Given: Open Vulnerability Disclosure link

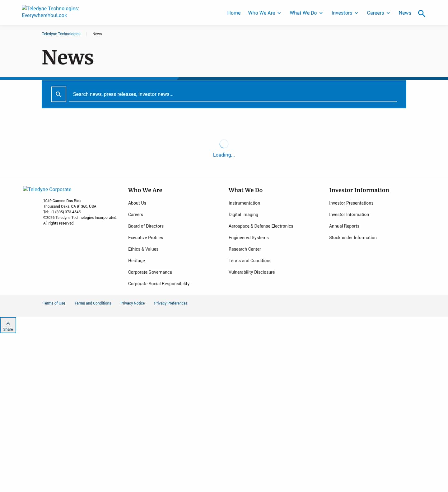Looking at the screenshot, I should pyautogui.click(x=252, y=272).
